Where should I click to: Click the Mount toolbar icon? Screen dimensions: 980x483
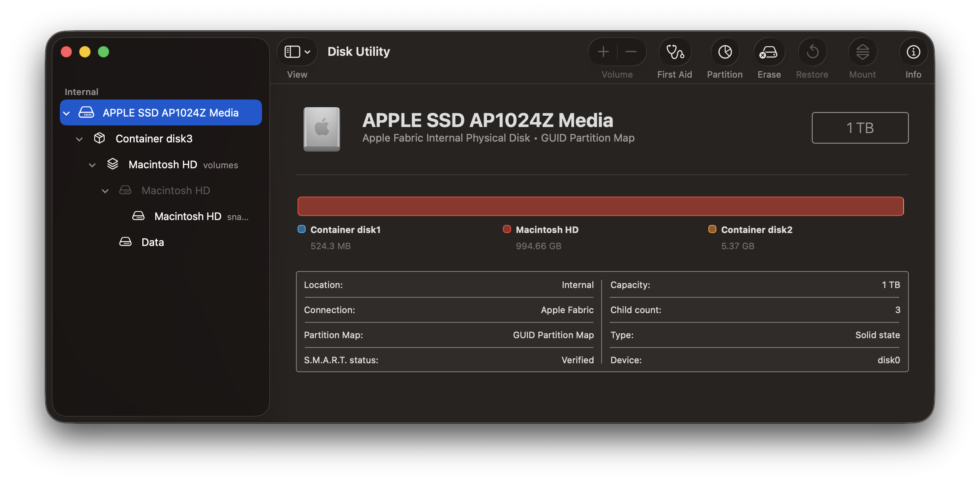point(862,52)
